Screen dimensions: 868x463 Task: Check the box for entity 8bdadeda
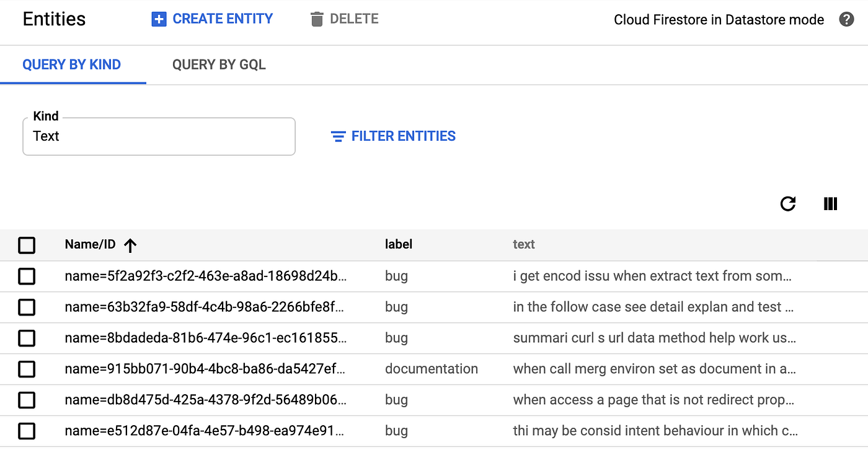[27, 338]
